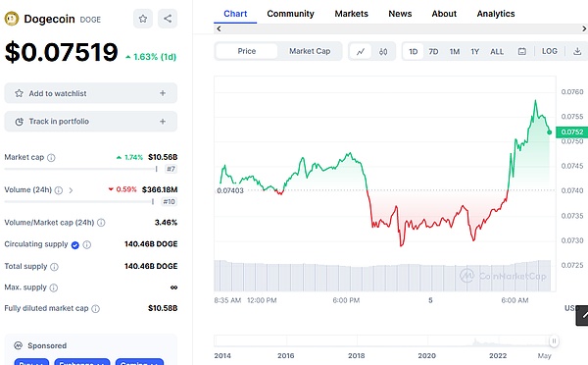Expand the Track in portfolio plus
The height and width of the screenshot is (365, 588).
tap(163, 122)
